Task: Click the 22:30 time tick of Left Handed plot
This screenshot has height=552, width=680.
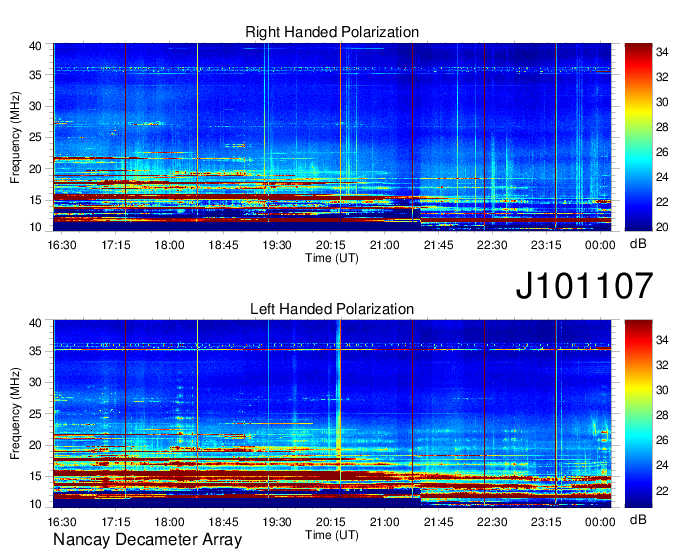Action: pyautogui.click(x=492, y=522)
